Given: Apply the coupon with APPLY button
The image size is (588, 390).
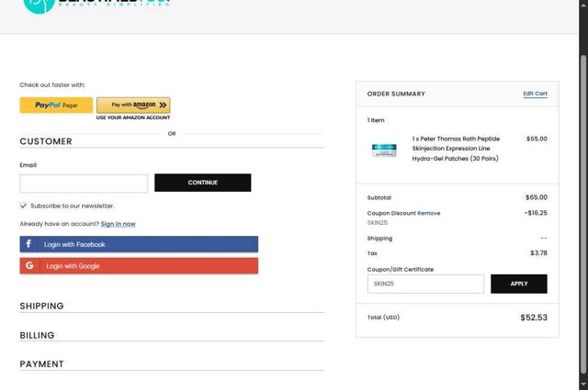Looking at the screenshot, I should click(518, 284).
